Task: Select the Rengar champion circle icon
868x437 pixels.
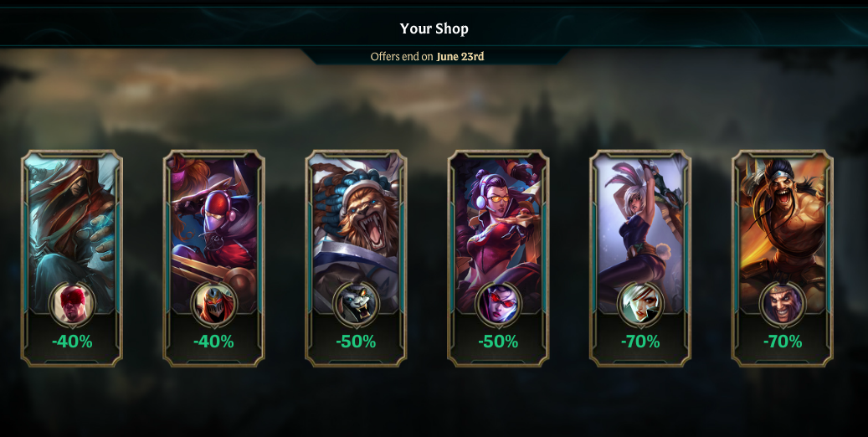Action: click(356, 304)
